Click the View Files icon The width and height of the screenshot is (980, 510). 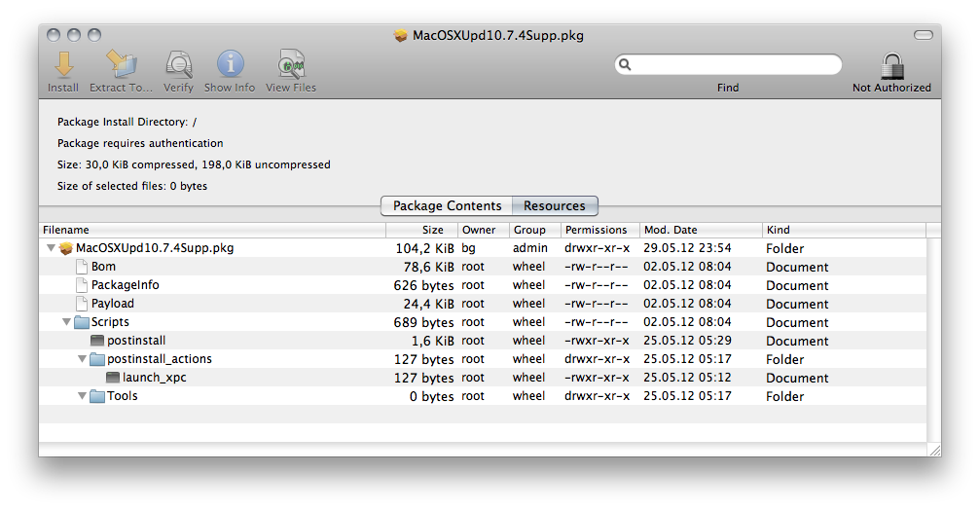[291, 64]
